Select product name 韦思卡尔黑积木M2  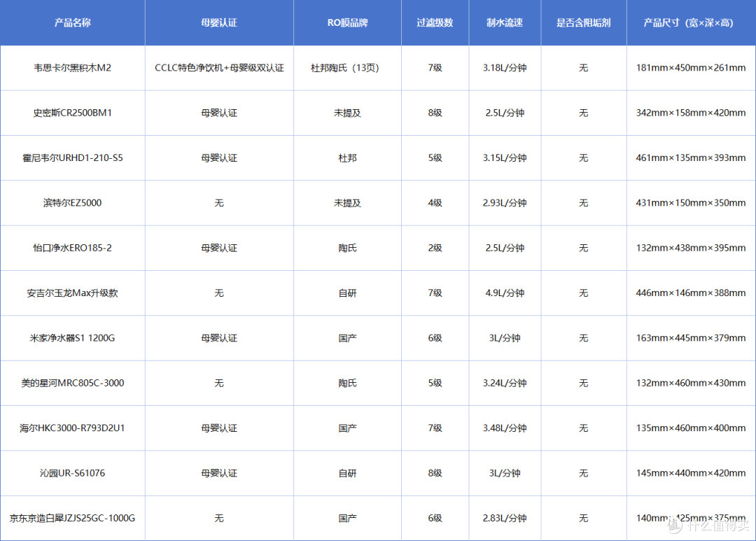pyautogui.click(x=72, y=68)
